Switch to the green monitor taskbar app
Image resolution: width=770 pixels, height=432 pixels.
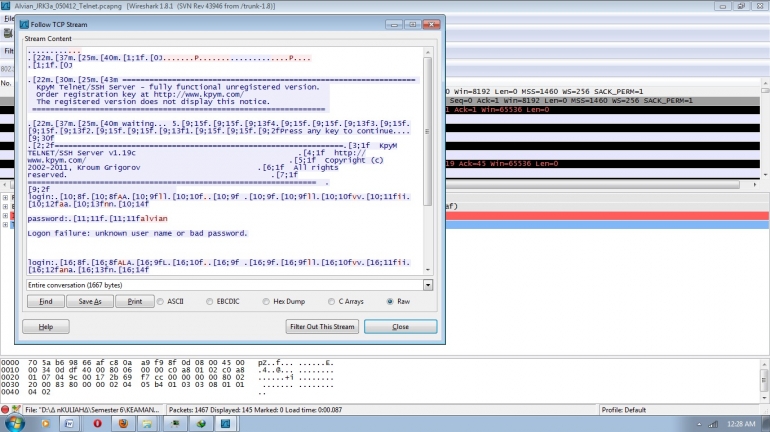pyautogui.click(x=175, y=424)
